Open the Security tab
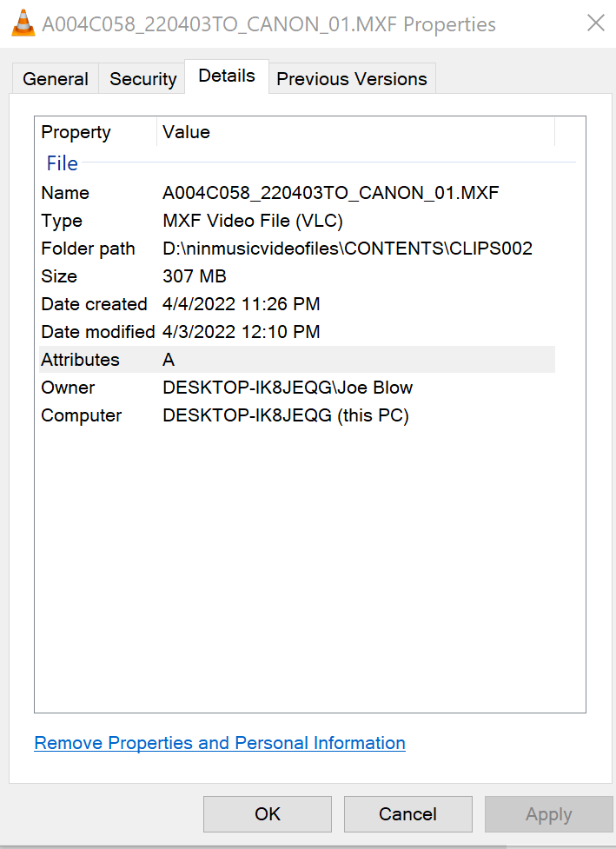616x849 pixels. click(x=142, y=78)
